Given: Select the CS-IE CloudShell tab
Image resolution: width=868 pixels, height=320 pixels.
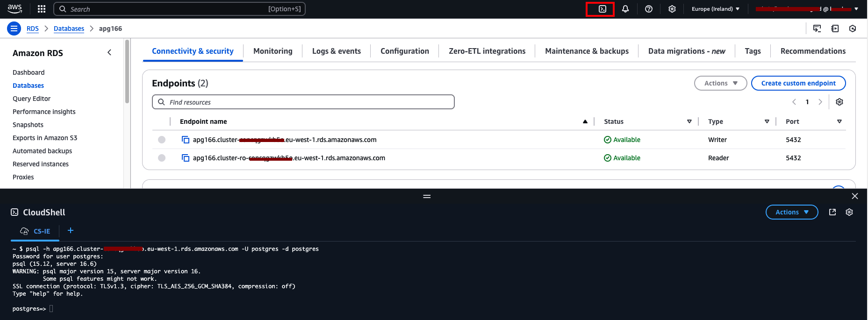Looking at the screenshot, I should tap(36, 231).
